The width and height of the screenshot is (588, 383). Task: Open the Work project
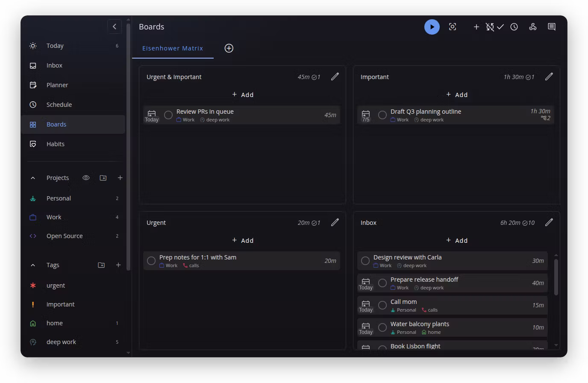73,217
